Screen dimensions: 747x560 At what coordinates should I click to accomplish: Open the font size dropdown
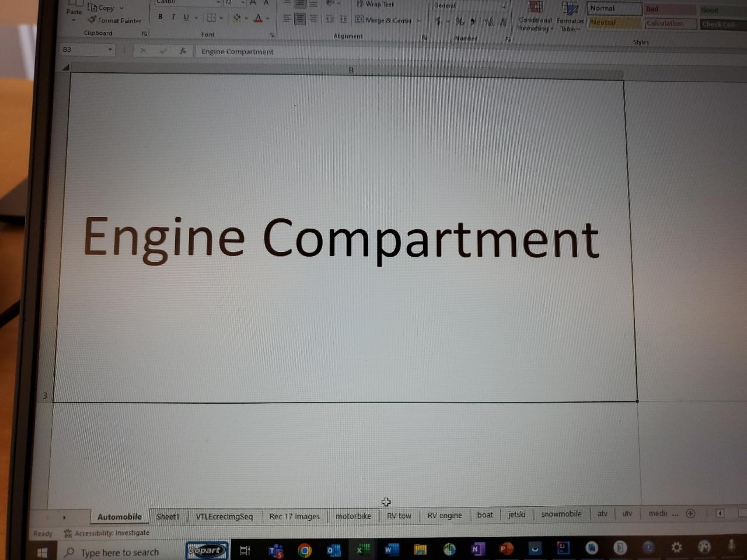point(242,2)
